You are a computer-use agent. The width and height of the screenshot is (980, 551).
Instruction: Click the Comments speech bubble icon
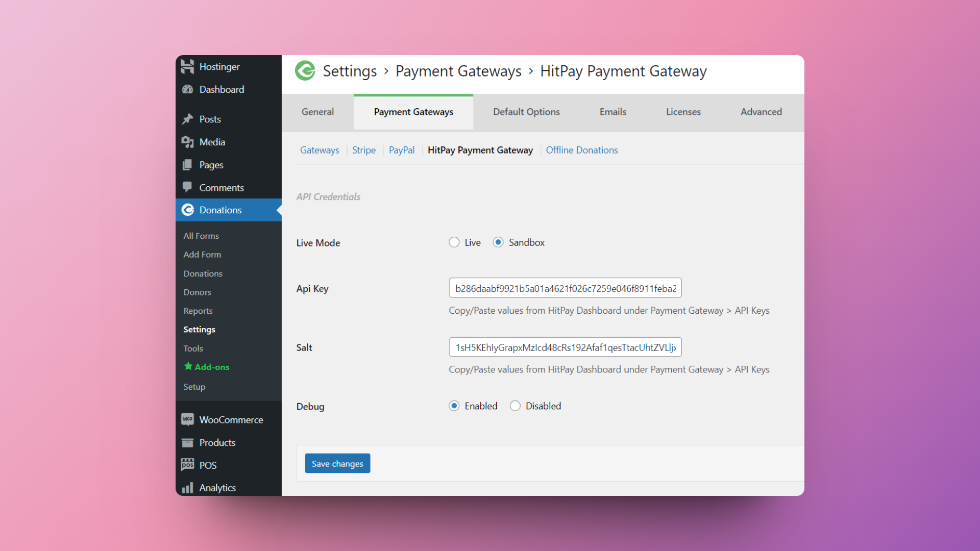(x=187, y=187)
